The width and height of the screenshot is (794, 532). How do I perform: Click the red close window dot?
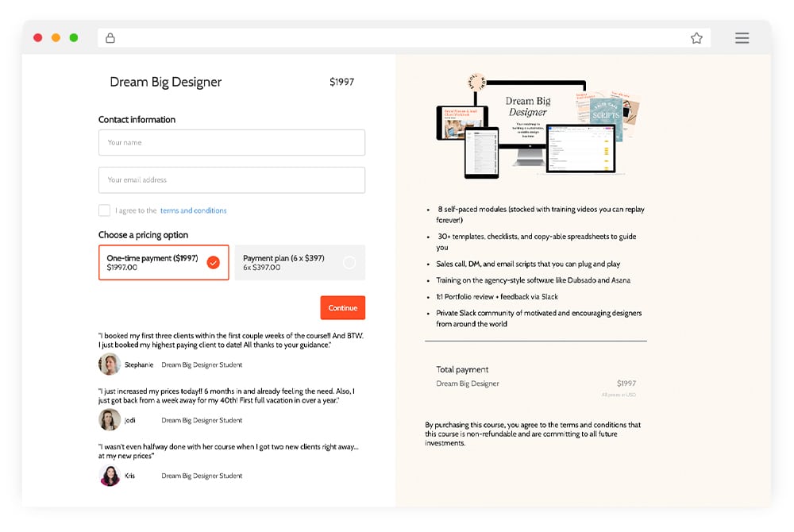[x=37, y=37]
